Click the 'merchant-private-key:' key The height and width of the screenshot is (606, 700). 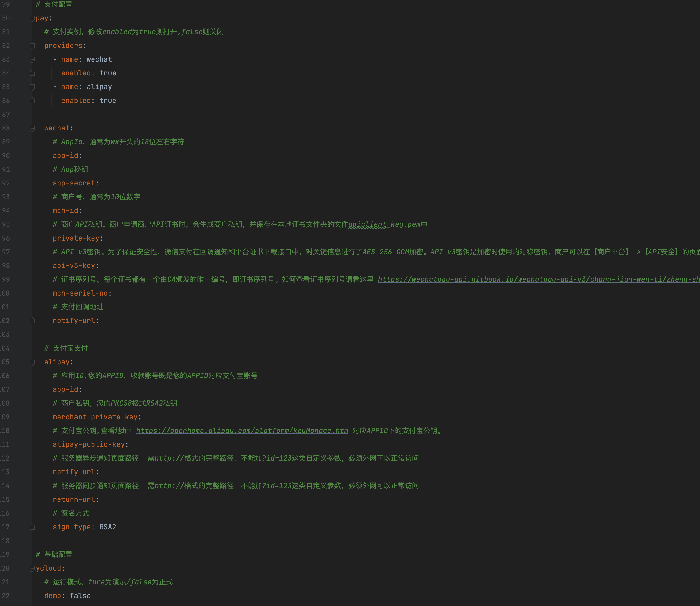click(97, 417)
